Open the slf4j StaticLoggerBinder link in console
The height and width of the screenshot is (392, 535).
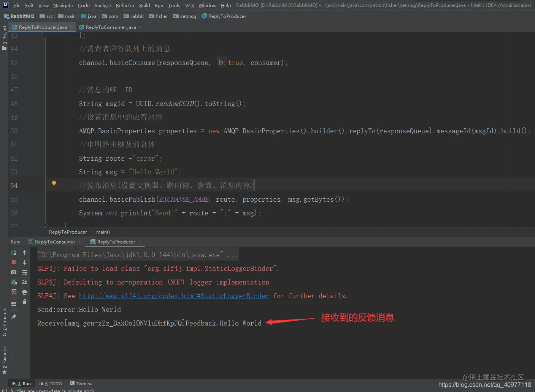click(x=174, y=296)
